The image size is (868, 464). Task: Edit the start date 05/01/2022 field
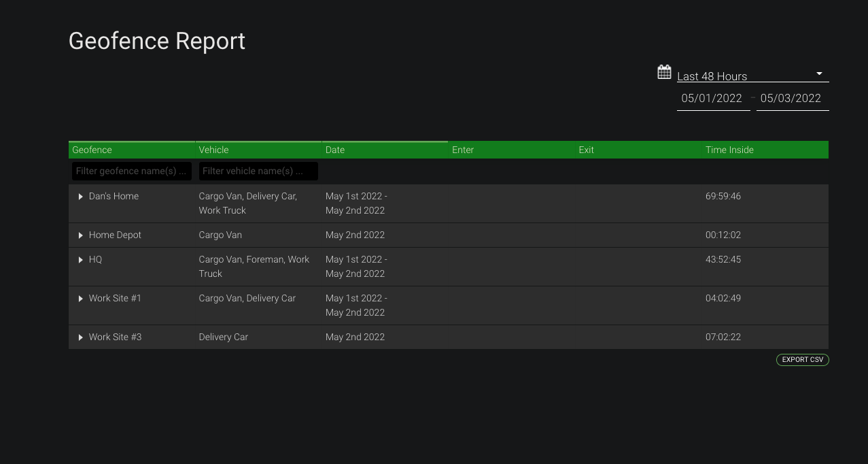point(713,99)
